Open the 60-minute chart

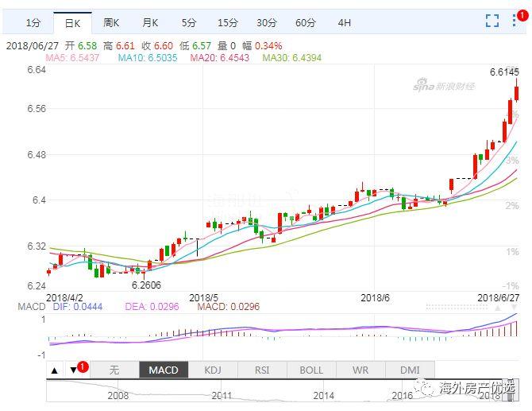click(305, 22)
